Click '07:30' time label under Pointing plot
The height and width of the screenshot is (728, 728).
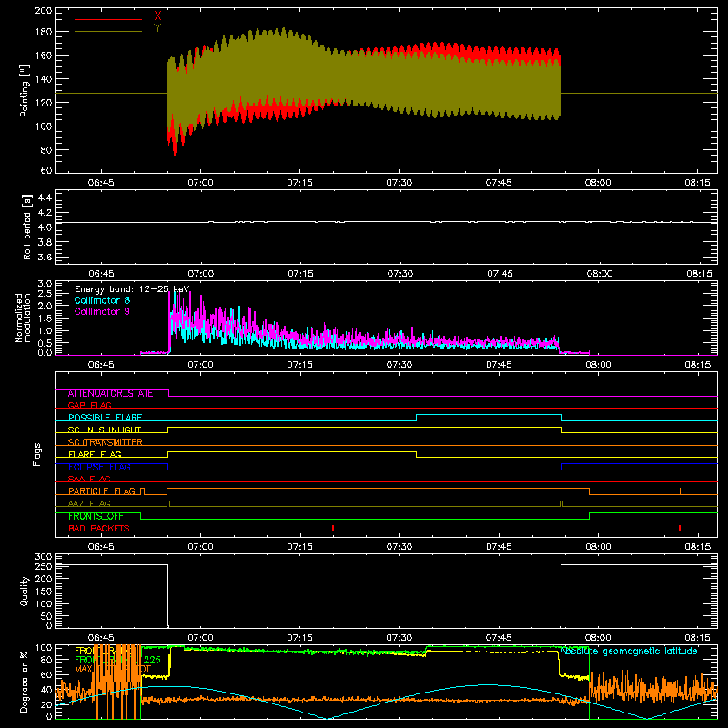pyautogui.click(x=399, y=183)
